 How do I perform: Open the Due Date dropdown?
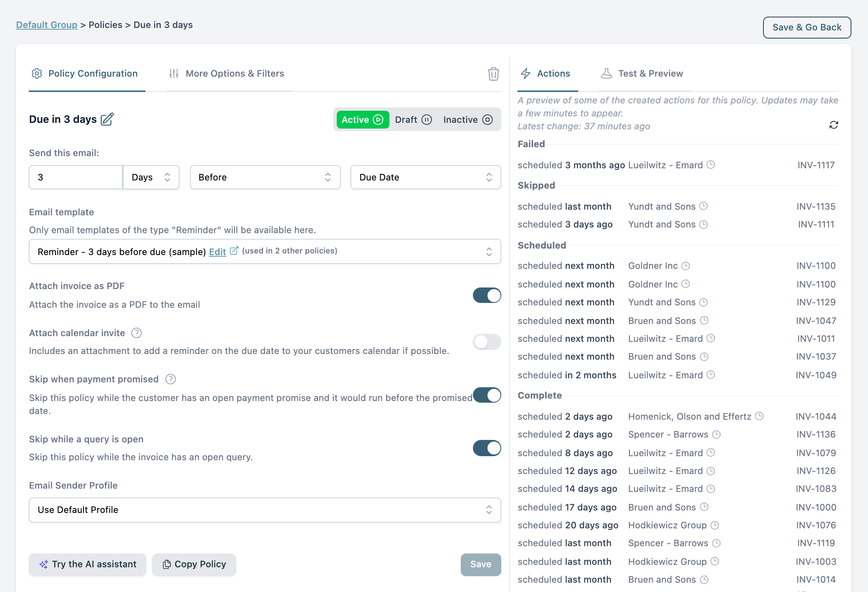tap(425, 177)
